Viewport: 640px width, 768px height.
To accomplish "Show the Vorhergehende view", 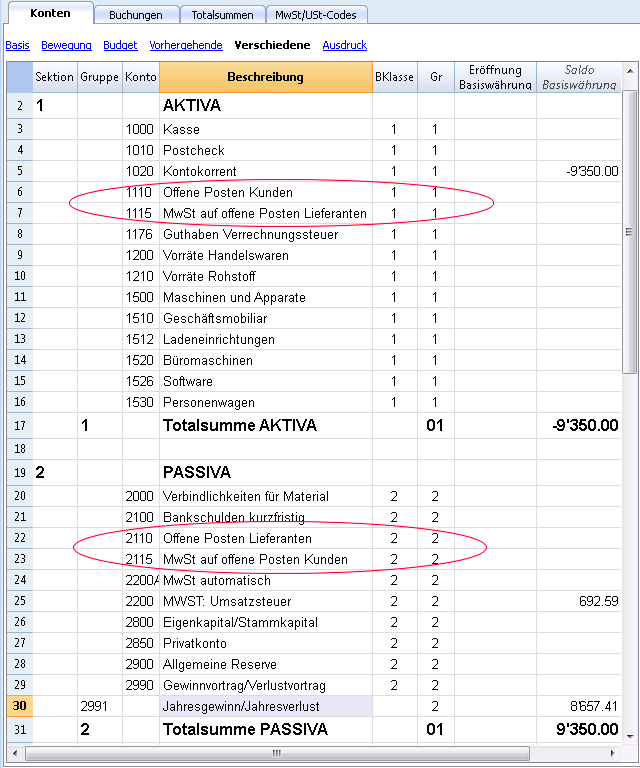I will tap(186, 45).
